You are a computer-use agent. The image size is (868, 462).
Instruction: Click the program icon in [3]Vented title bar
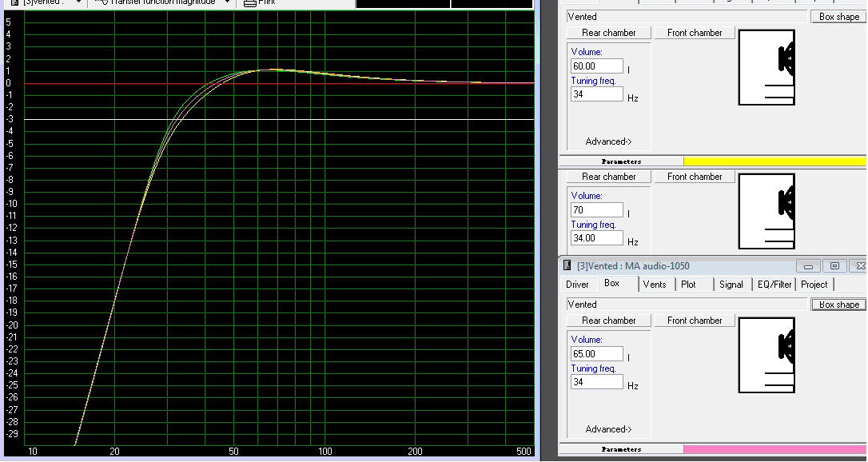pos(567,265)
